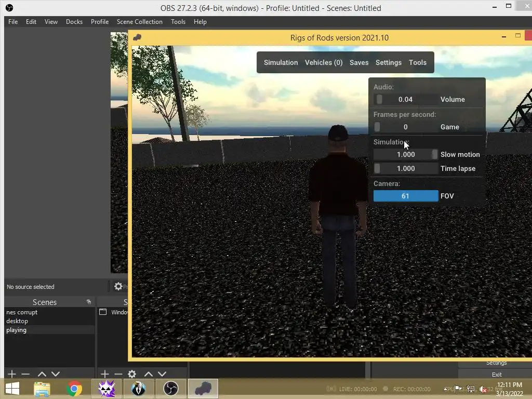
Task: Open Tools menu in Rigs of Rods
Action: click(418, 62)
